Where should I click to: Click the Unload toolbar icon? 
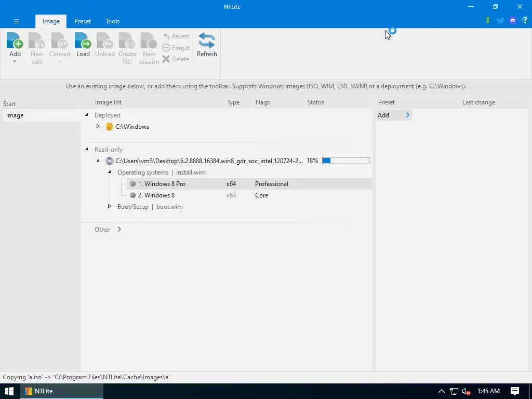104,41
